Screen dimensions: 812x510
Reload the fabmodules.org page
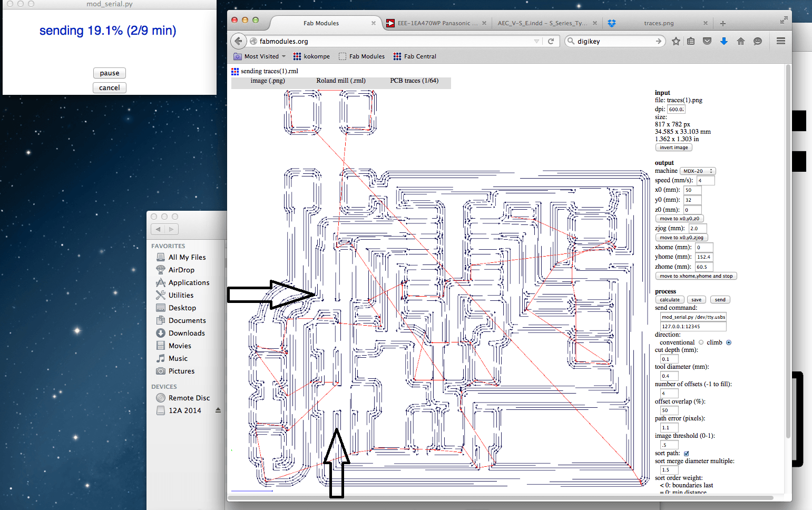tap(551, 41)
